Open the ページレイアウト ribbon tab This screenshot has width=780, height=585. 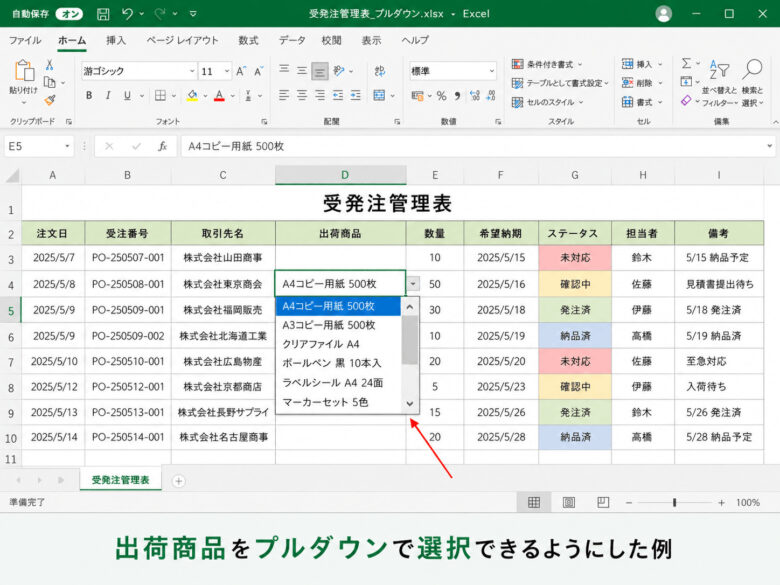coord(182,40)
